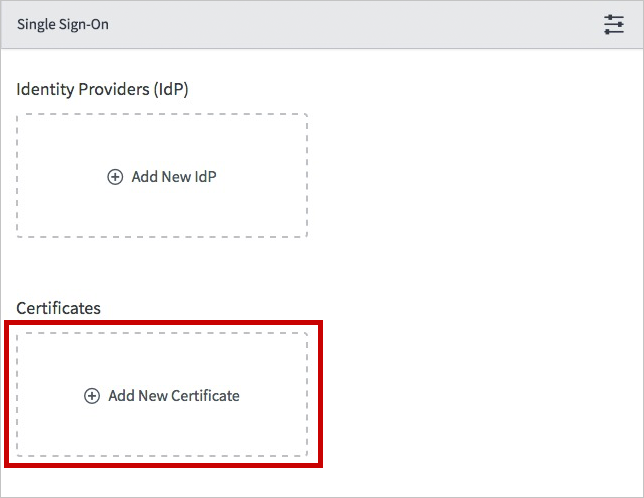
Task: Open the settings sliders icon
Action: click(614, 25)
